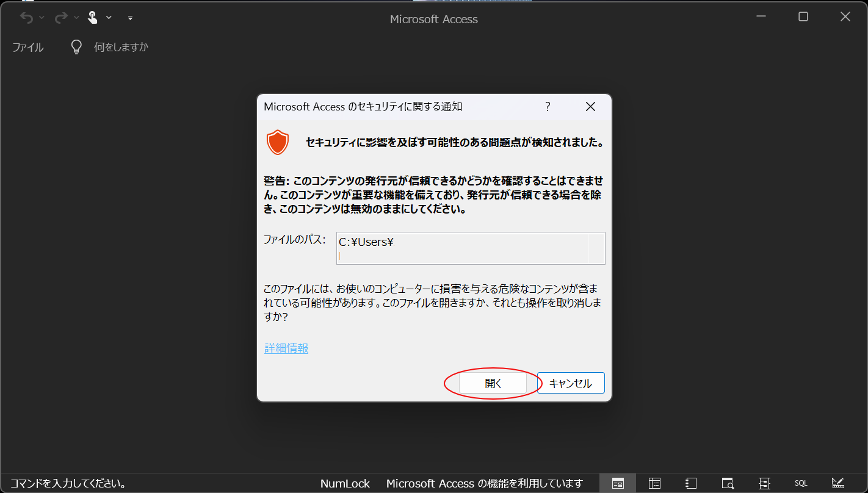Click the キャンセル button

pyautogui.click(x=571, y=383)
